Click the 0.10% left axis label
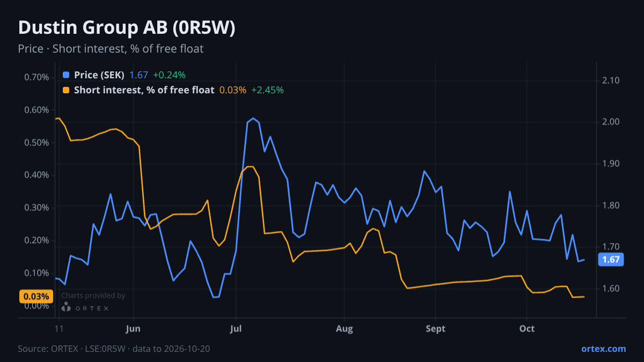 [36, 273]
